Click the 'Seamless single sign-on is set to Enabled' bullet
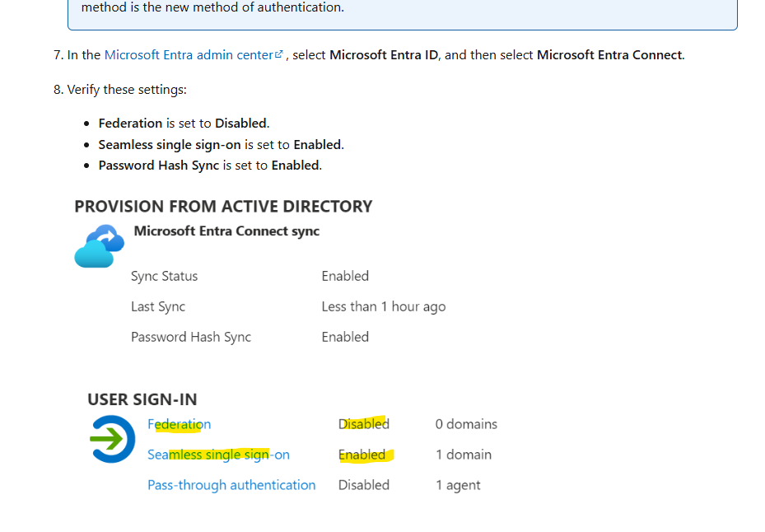Screen dimensions: 765x532 [x=221, y=145]
